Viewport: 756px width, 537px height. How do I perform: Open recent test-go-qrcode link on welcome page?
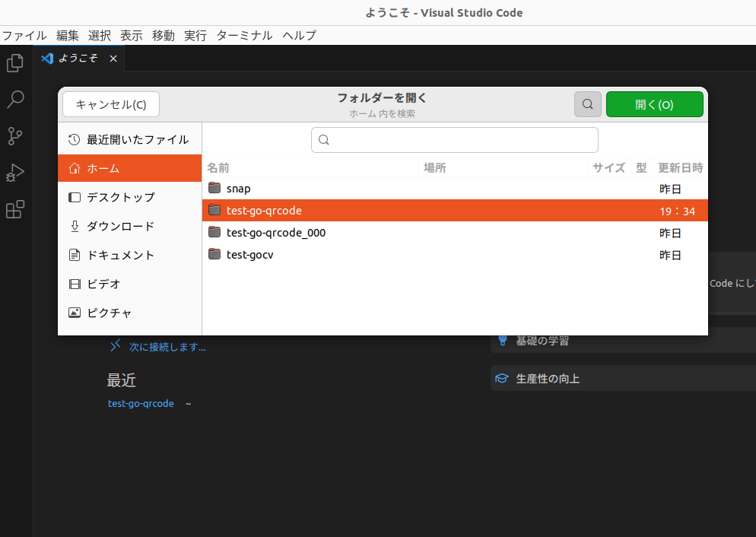click(x=141, y=403)
